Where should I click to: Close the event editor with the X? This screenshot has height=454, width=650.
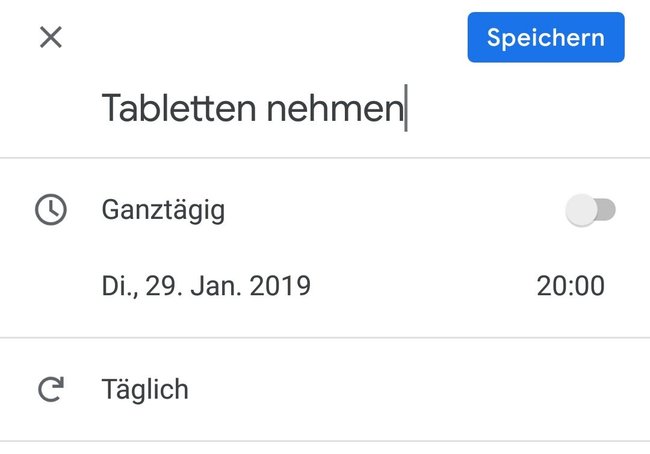(51, 37)
